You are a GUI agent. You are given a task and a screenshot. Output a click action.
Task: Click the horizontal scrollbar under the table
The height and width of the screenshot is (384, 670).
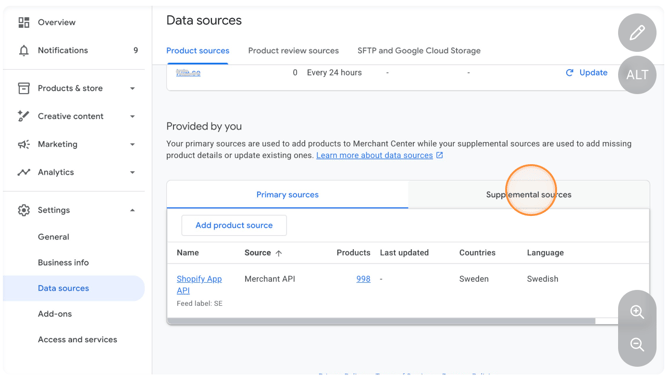click(x=381, y=321)
